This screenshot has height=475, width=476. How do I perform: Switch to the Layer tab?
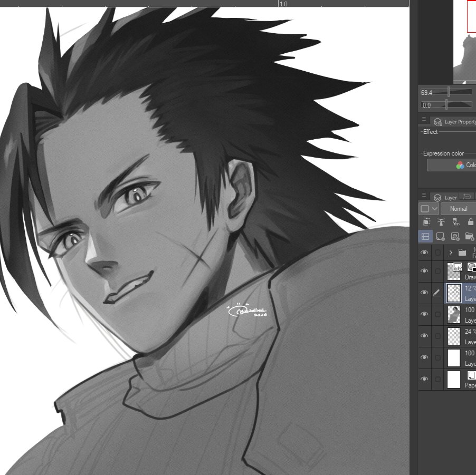pos(445,198)
